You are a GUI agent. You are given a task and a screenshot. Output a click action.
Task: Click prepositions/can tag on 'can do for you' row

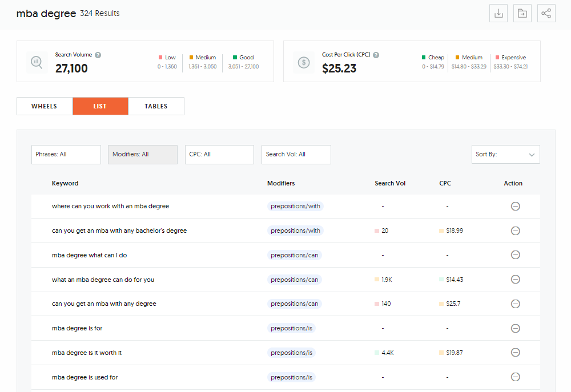294,280
